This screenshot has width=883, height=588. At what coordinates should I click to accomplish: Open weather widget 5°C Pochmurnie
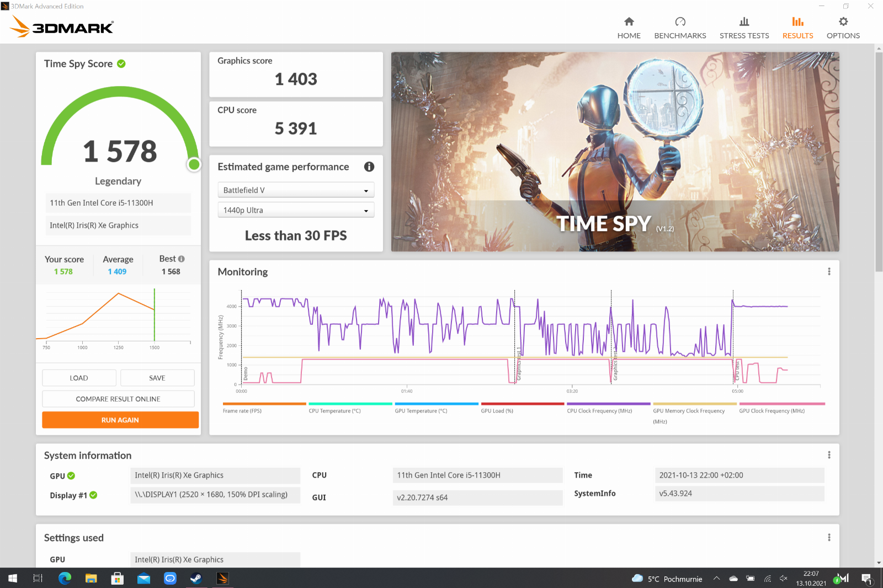pos(667,579)
